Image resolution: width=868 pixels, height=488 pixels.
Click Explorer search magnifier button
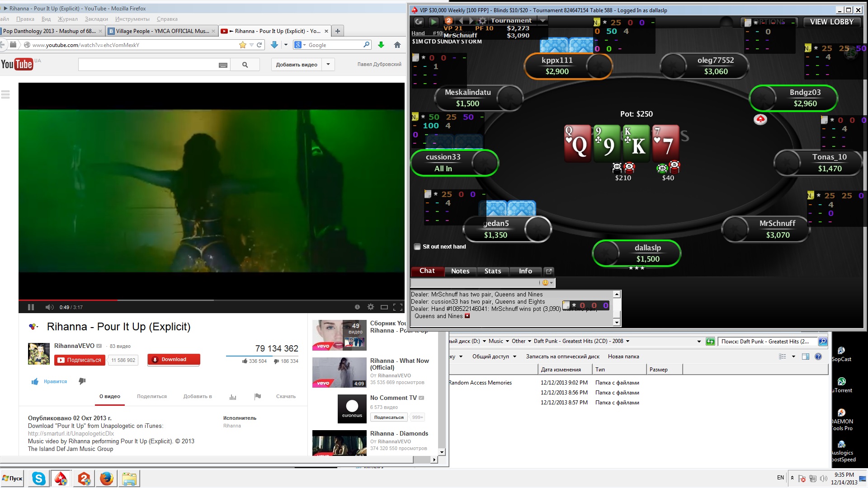(x=823, y=342)
